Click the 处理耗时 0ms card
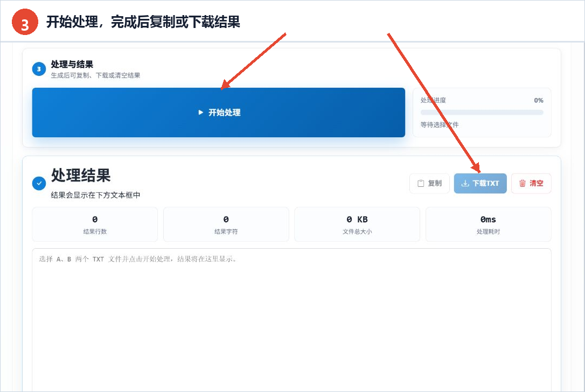This screenshot has height=392, width=585. tap(489, 224)
